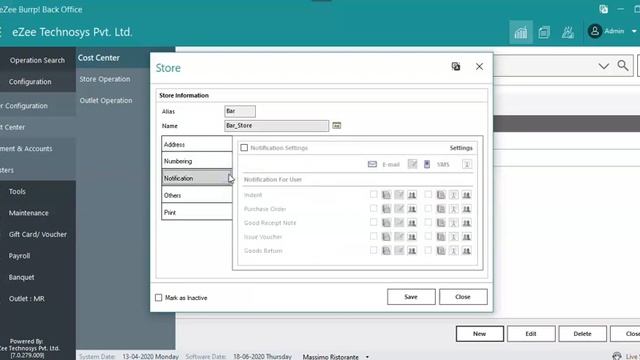Image resolution: width=640 pixels, height=360 pixels.
Task: Open Store Operation under Cost Center
Action: tap(105, 79)
